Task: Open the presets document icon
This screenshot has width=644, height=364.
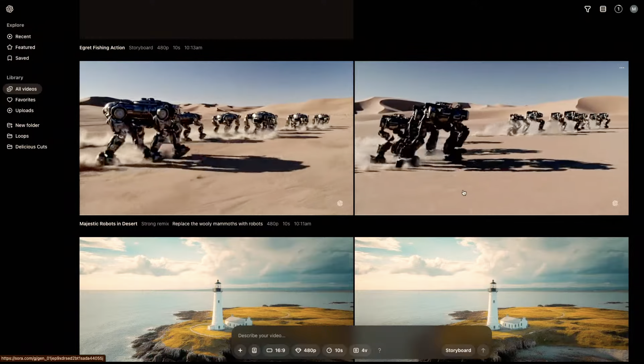Action: point(254,350)
